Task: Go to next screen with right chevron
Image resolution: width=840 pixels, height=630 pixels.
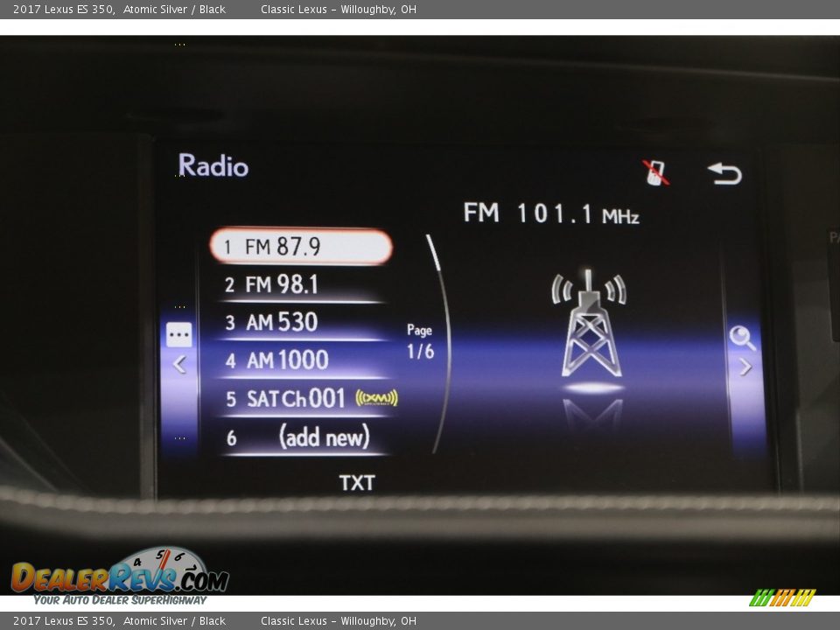Action: (745, 367)
